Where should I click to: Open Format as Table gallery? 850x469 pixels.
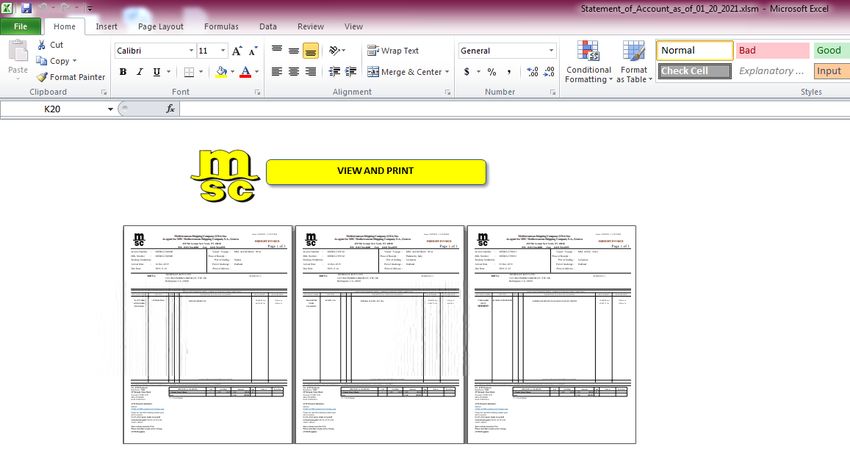[x=634, y=62]
